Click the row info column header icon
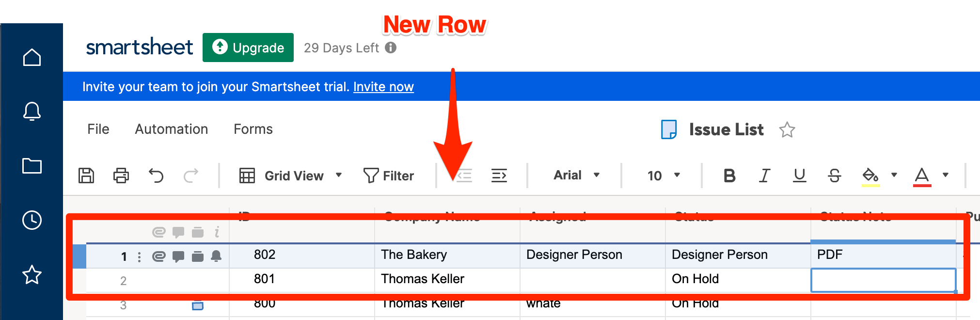 pos(217,232)
